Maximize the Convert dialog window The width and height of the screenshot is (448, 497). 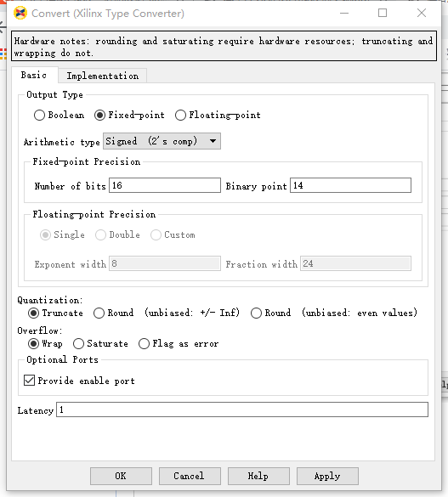coord(383,13)
